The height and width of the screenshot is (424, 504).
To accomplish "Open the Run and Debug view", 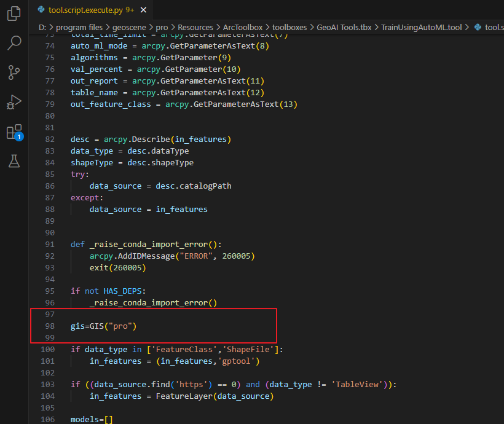I will [14, 102].
